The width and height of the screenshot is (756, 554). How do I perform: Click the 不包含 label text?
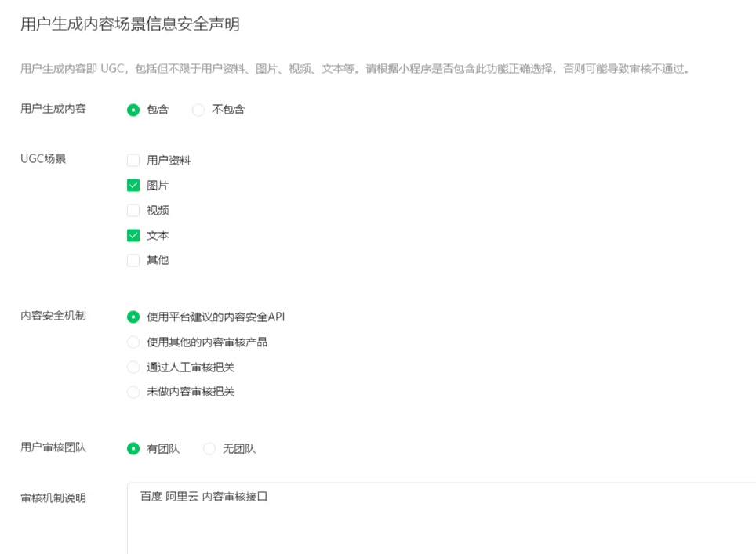click(x=227, y=110)
